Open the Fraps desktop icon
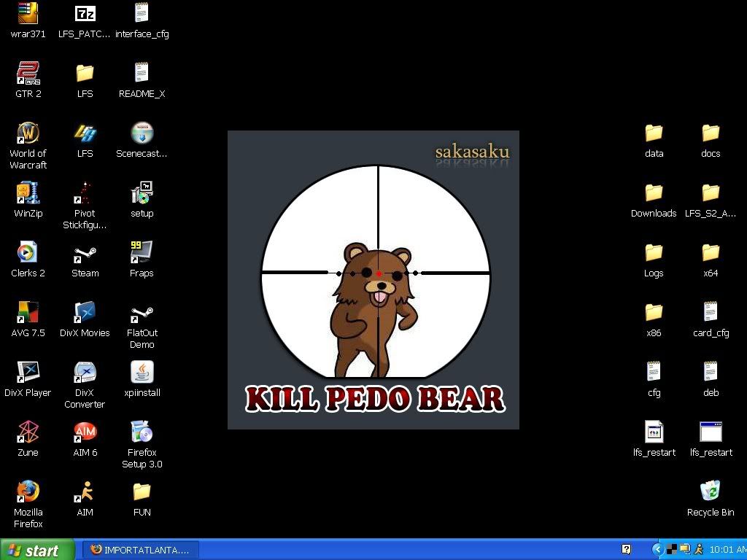747x560 pixels. click(142, 253)
